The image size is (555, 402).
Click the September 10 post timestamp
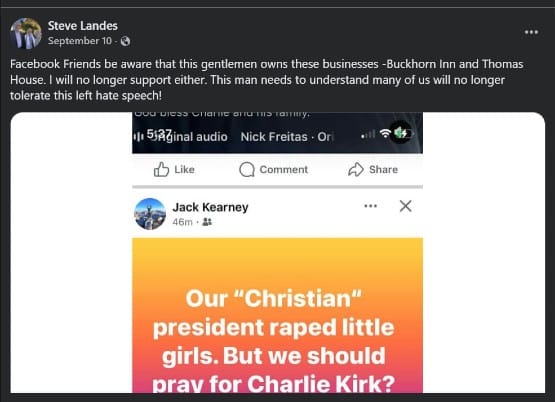coord(80,41)
